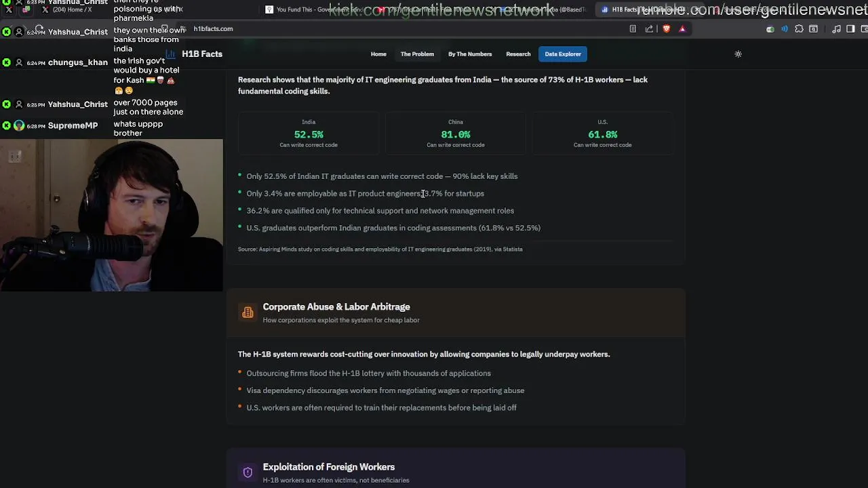
Task: Click SupremeMP username in chat
Action: click(73, 125)
